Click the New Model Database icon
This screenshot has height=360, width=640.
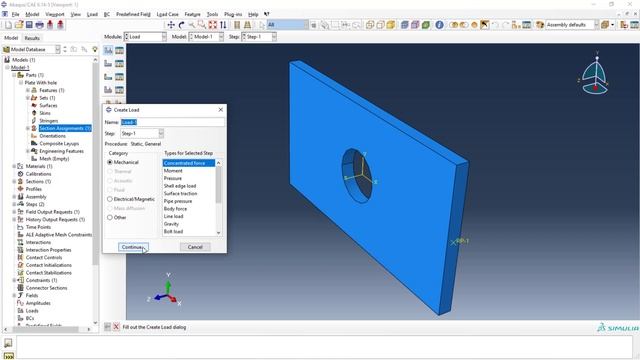coord(8,25)
